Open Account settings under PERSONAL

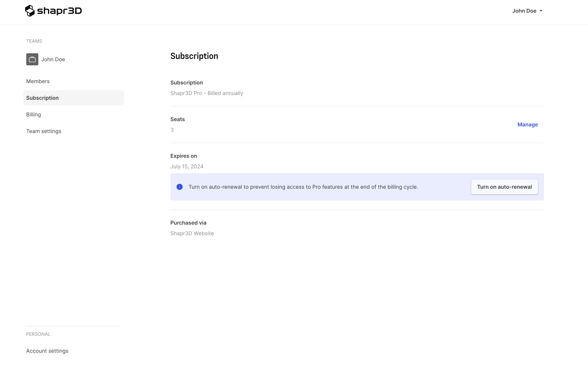point(47,351)
